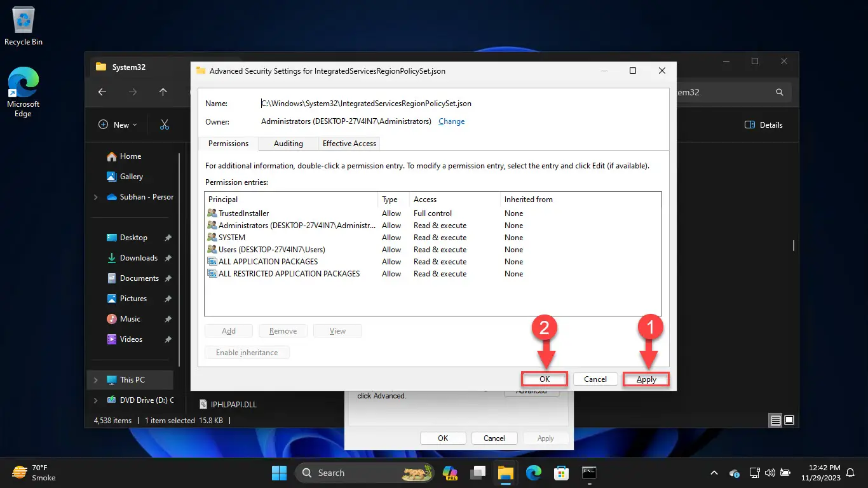
Task: Click OK in Advanced Security Settings
Action: (545, 379)
